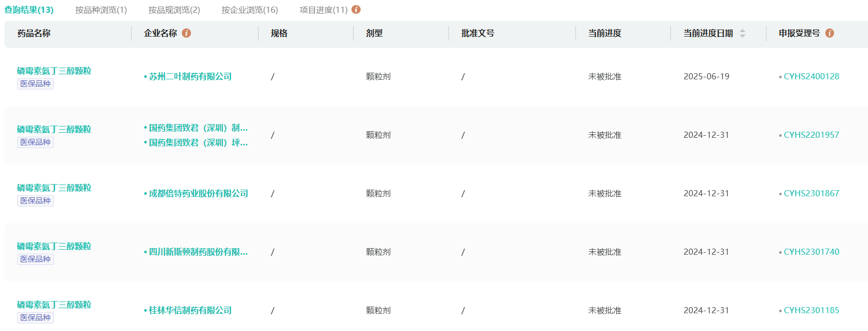Open 项目进度(11) tab

coord(323,10)
